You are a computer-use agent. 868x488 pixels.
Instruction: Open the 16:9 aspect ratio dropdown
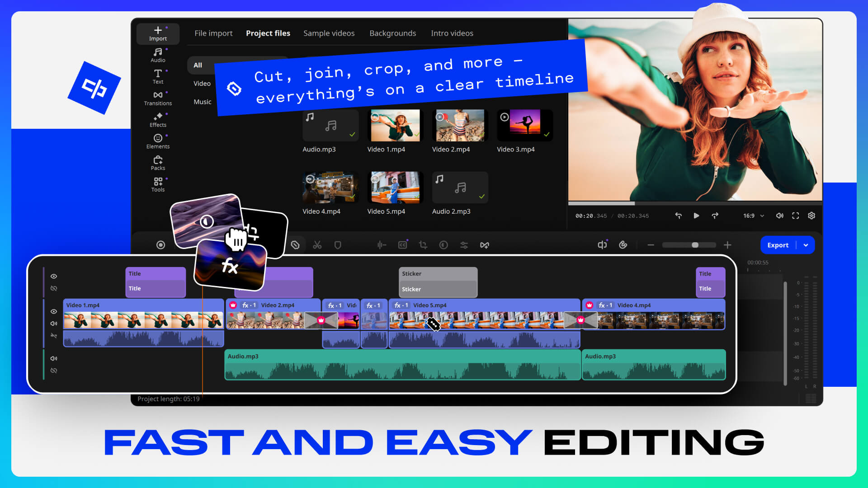[752, 216]
